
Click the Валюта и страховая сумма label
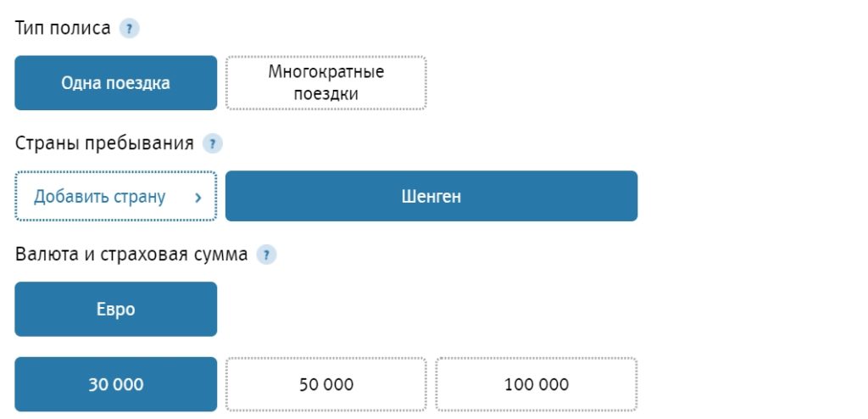pos(131,254)
